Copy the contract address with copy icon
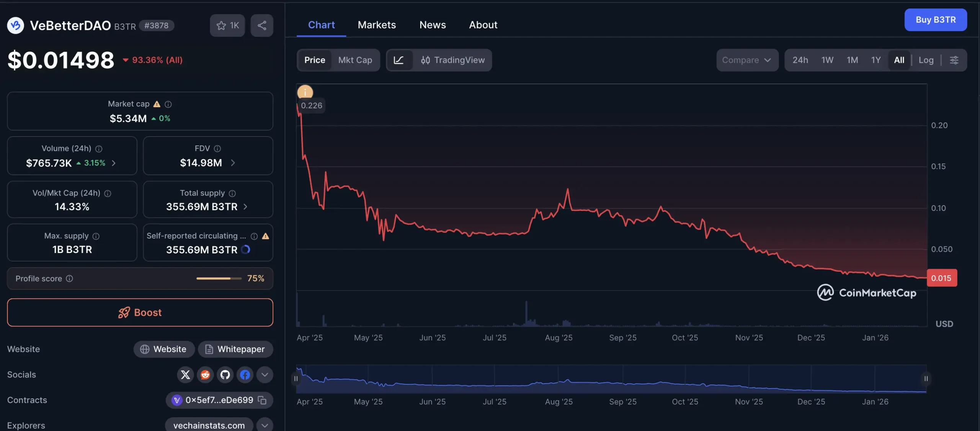This screenshot has height=431, width=980. click(262, 400)
